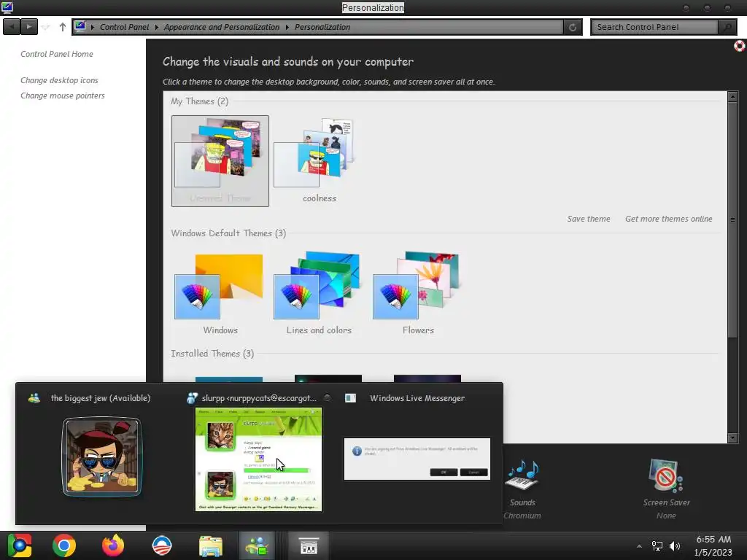Screen dimensions: 747x560
Task: Click the up-one-level arrow
Action: pos(63,27)
